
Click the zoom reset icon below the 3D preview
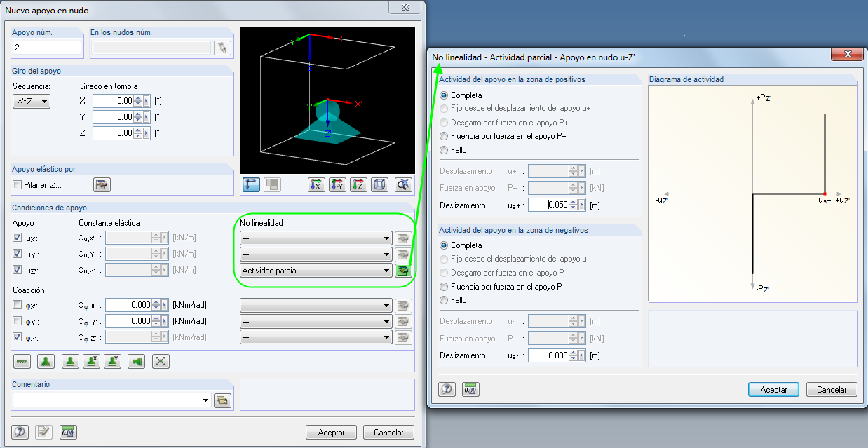tap(405, 185)
